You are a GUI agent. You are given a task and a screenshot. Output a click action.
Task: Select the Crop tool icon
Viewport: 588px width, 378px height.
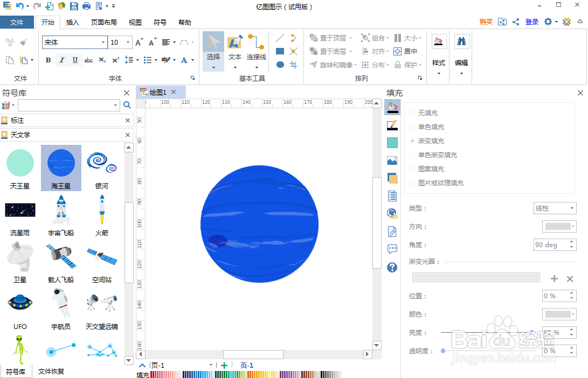tap(294, 65)
